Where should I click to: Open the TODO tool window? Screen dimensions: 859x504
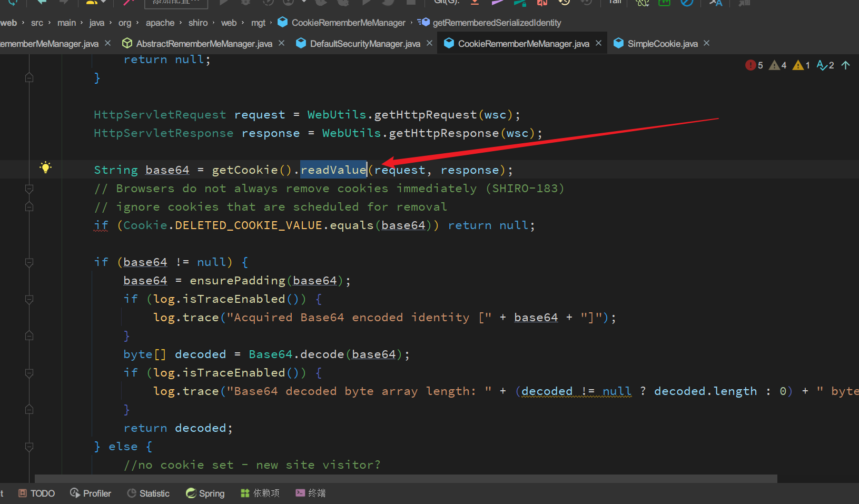pos(37,493)
